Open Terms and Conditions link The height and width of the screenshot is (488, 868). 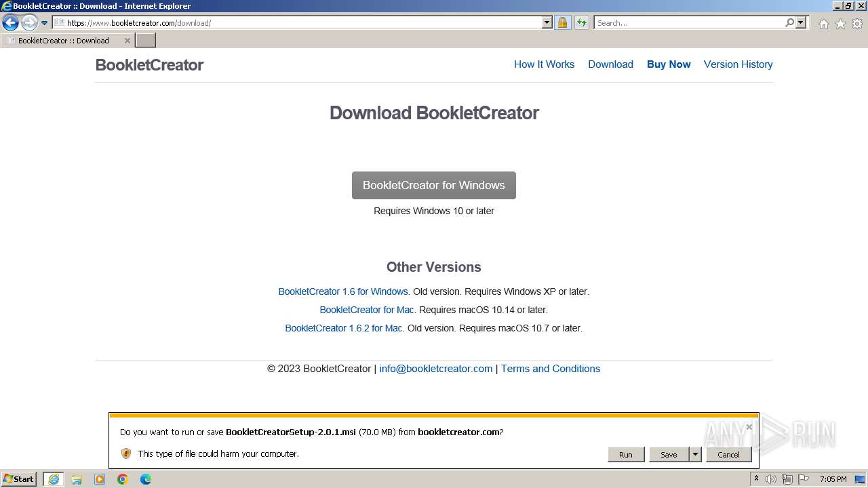[551, 369]
